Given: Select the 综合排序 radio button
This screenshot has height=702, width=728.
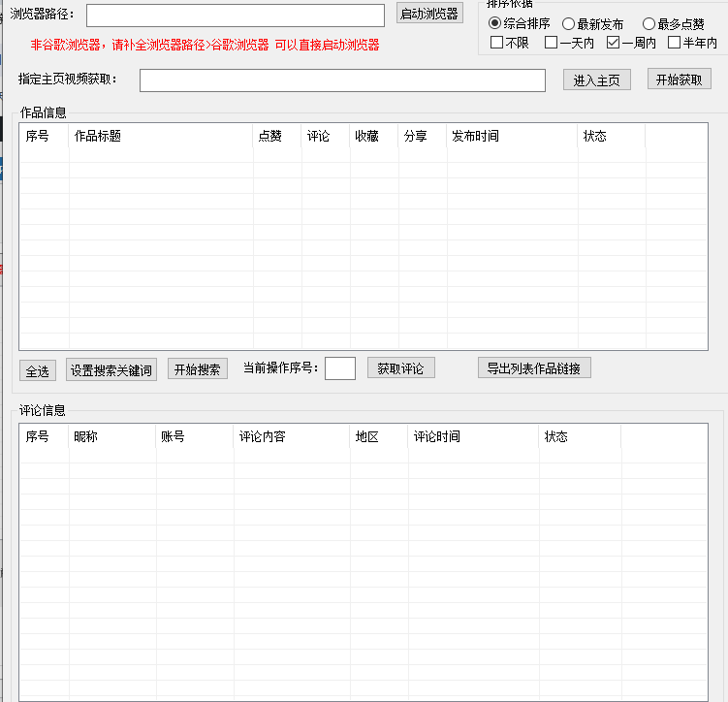Looking at the screenshot, I should pos(495,23).
